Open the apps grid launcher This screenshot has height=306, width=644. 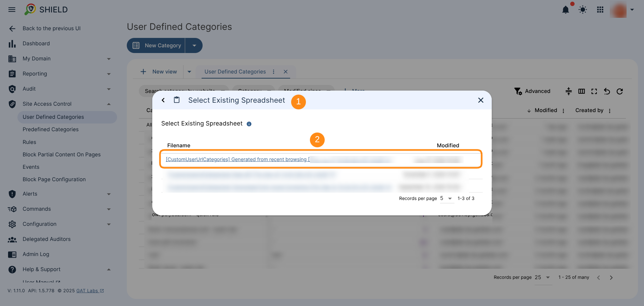tap(600, 10)
